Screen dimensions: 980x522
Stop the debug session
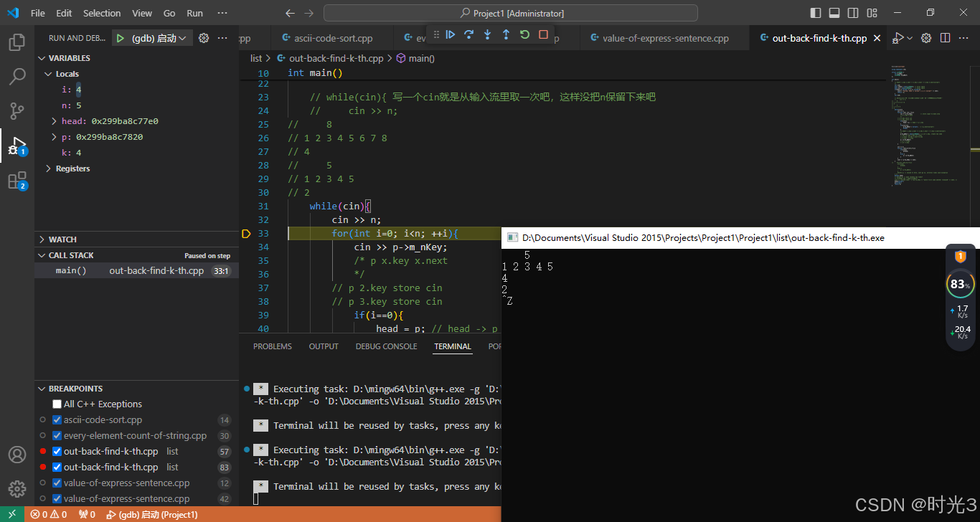(543, 34)
